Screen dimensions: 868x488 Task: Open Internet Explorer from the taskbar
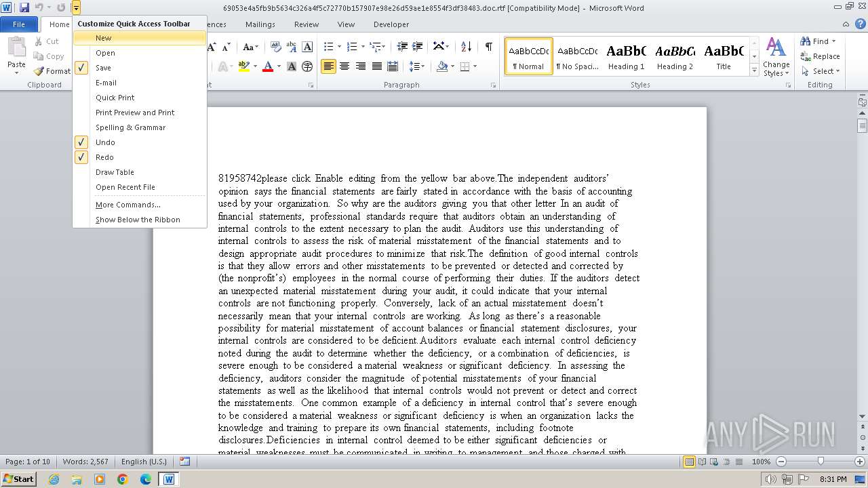[54, 479]
